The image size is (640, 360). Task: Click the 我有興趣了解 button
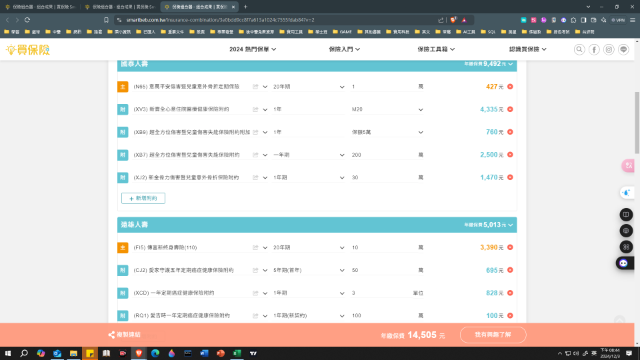(x=493, y=335)
